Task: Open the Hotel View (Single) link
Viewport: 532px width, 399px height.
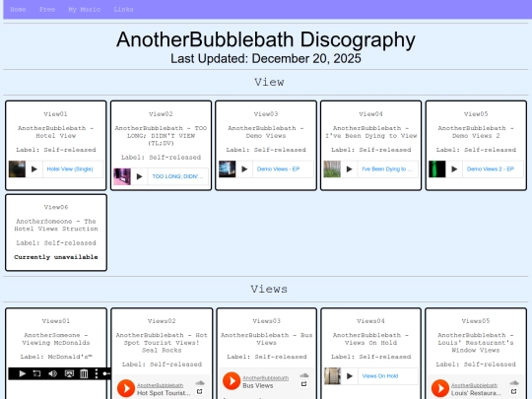Action: coord(70,169)
